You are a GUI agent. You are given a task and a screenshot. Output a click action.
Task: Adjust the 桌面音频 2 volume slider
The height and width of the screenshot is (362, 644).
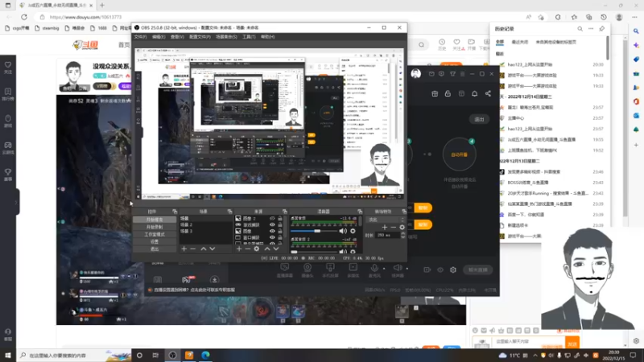[x=313, y=252]
